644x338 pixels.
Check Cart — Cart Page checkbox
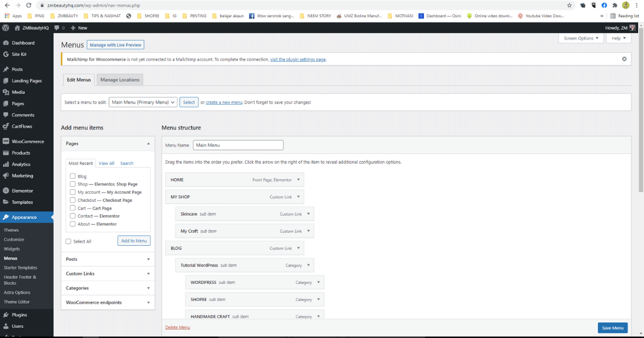tap(72, 208)
